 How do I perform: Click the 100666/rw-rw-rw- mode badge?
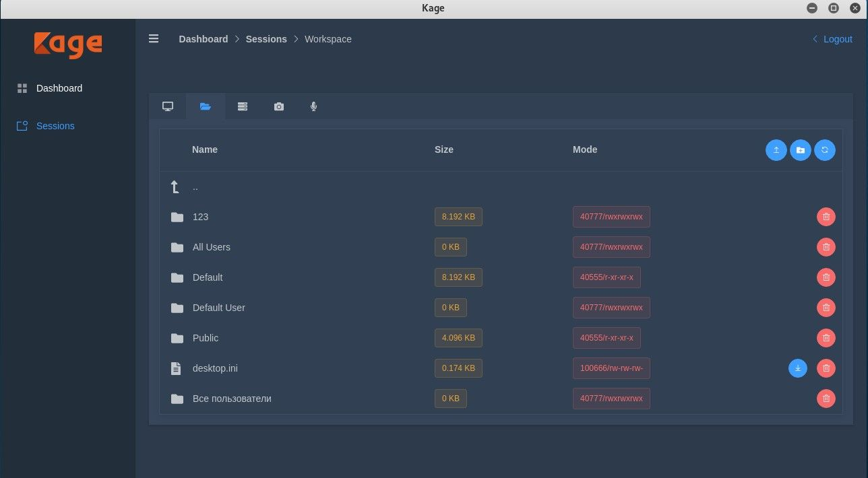611,368
